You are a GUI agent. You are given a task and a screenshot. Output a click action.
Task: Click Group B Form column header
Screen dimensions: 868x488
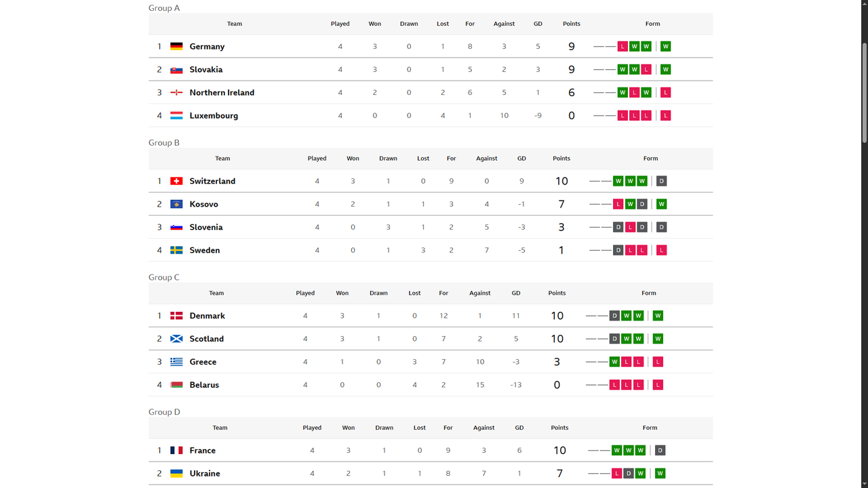651,159
